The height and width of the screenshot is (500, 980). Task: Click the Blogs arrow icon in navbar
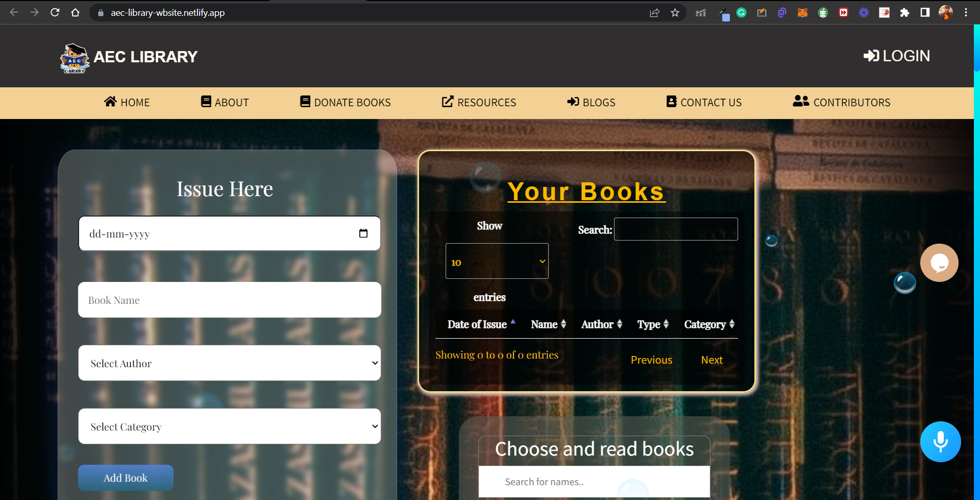(572, 102)
